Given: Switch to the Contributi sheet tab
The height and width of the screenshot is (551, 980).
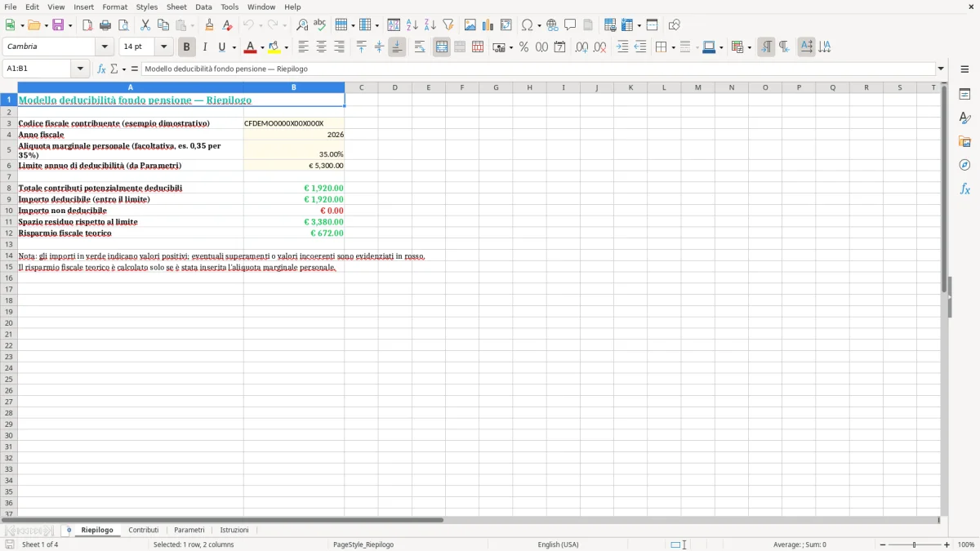Looking at the screenshot, I should (144, 531).
